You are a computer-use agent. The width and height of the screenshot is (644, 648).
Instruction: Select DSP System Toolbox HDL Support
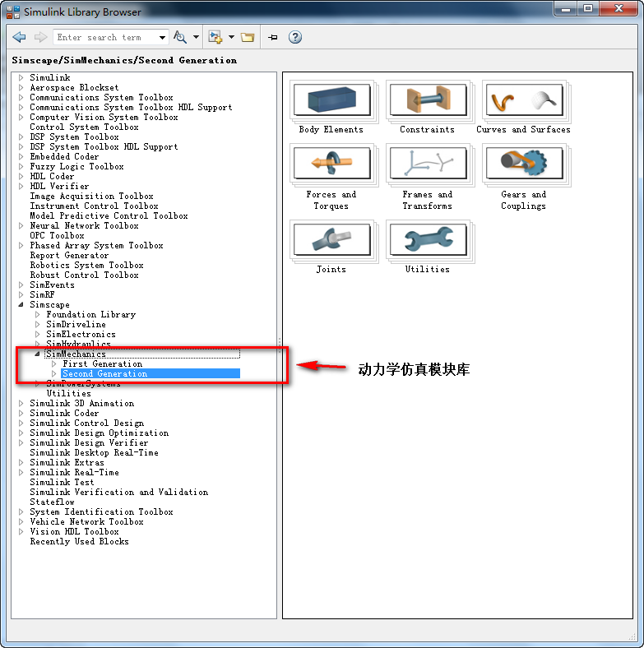pyautogui.click(x=104, y=146)
